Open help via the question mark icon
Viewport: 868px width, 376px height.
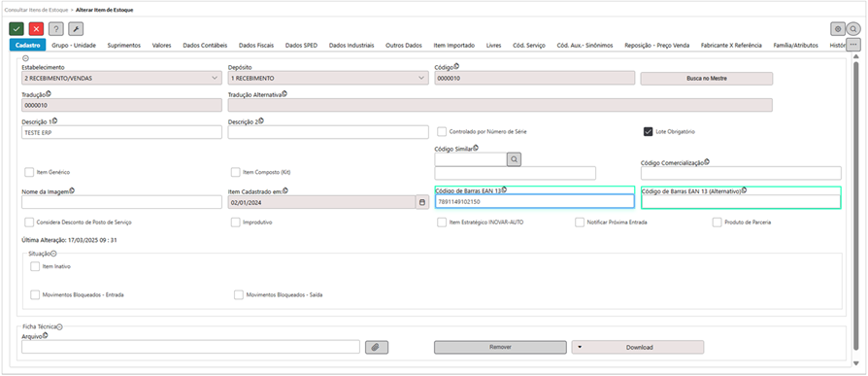point(56,29)
